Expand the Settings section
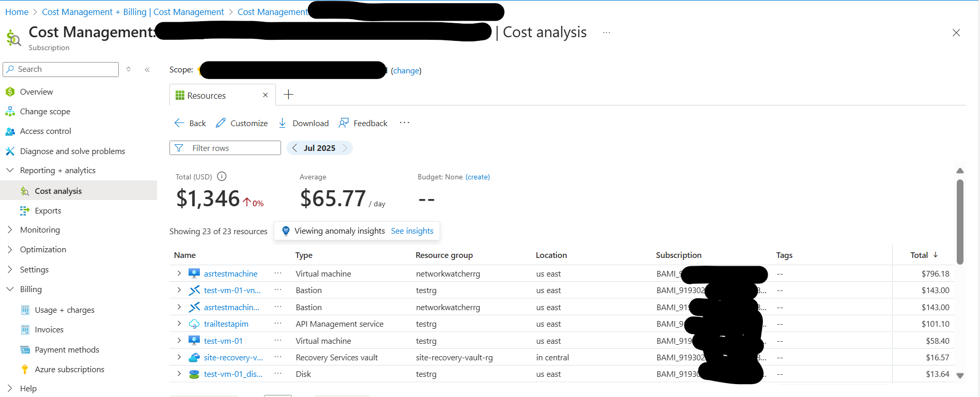 click(10, 269)
